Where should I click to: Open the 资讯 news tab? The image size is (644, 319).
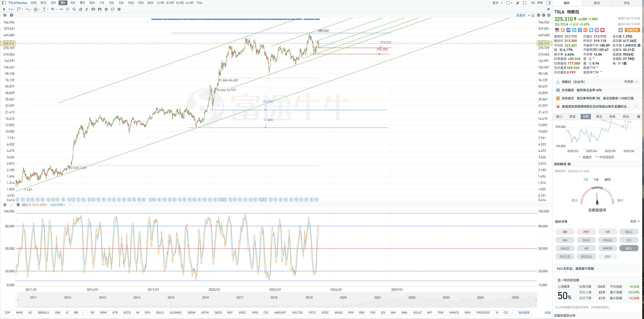[x=597, y=3]
